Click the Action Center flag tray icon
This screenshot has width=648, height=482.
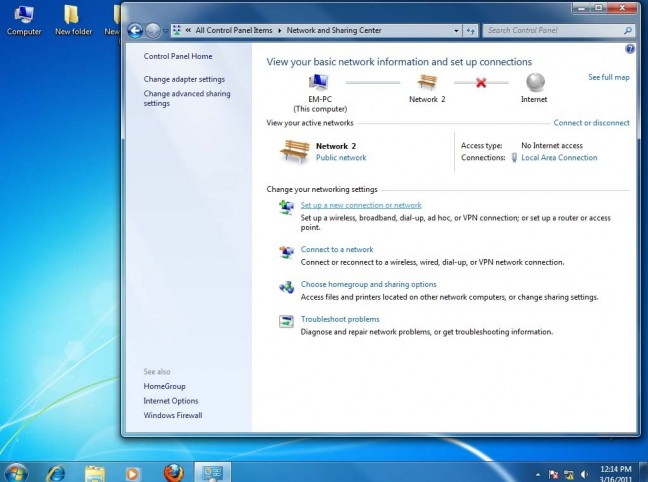553,475
